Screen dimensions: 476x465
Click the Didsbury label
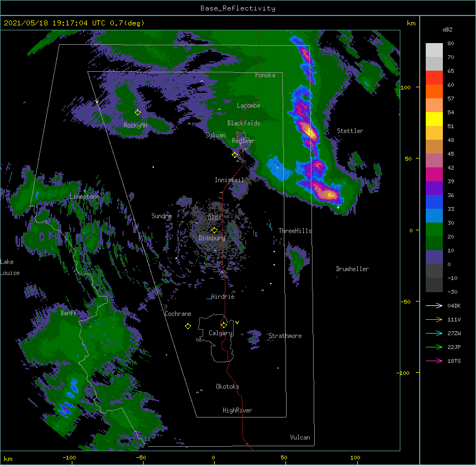coord(212,238)
